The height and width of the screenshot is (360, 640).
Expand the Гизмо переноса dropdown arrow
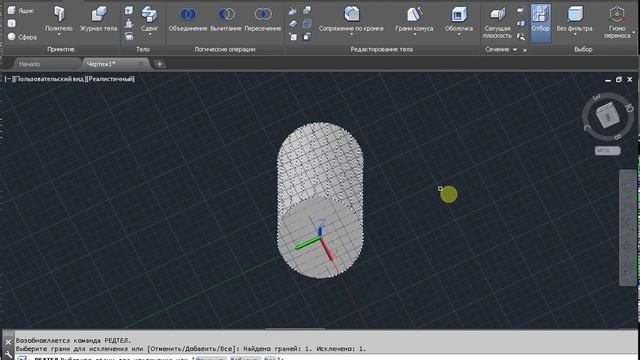634,32
